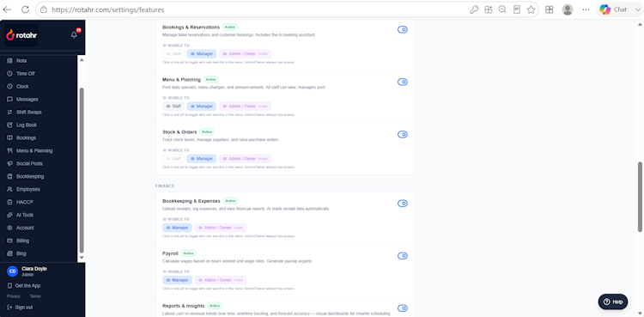The height and width of the screenshot is (317, 644).
Task: Click sidebar scroll up arrow
Action: 82,60
